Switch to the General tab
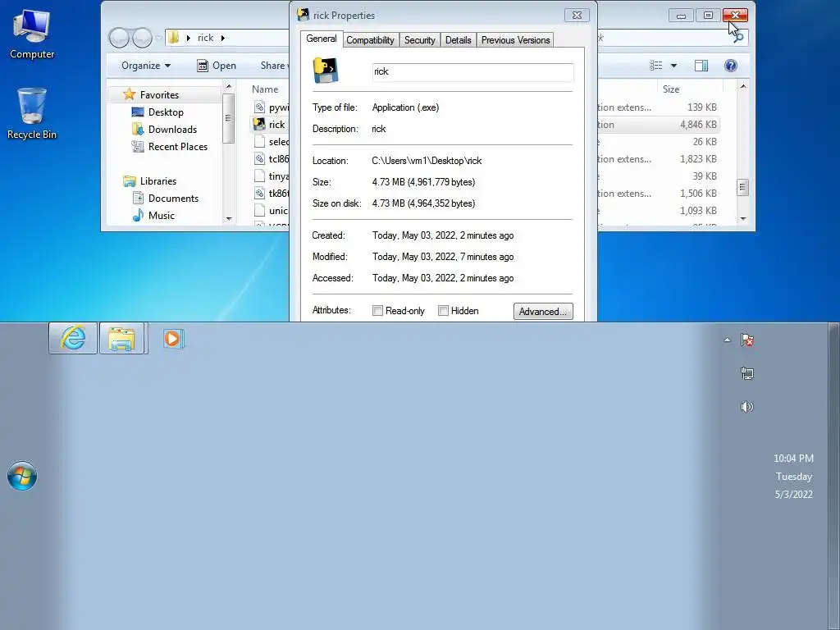840x630 pixels. coord(322,39)
